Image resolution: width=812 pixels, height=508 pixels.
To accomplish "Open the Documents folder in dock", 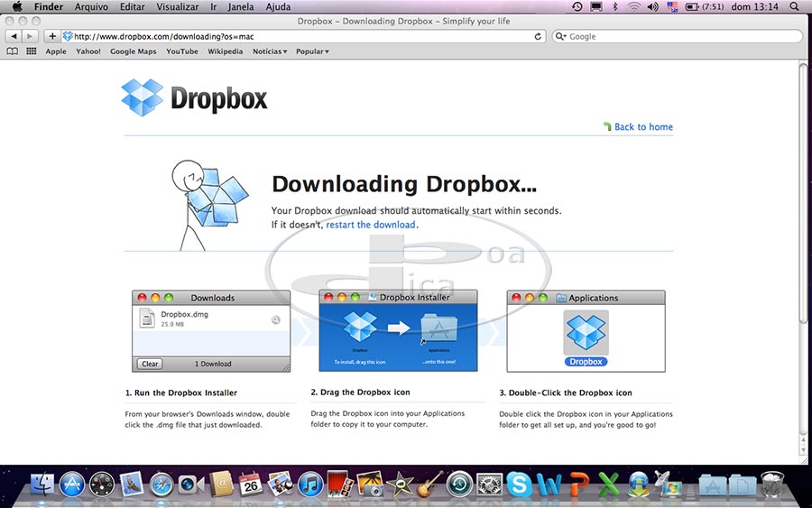I will point(743,485).
